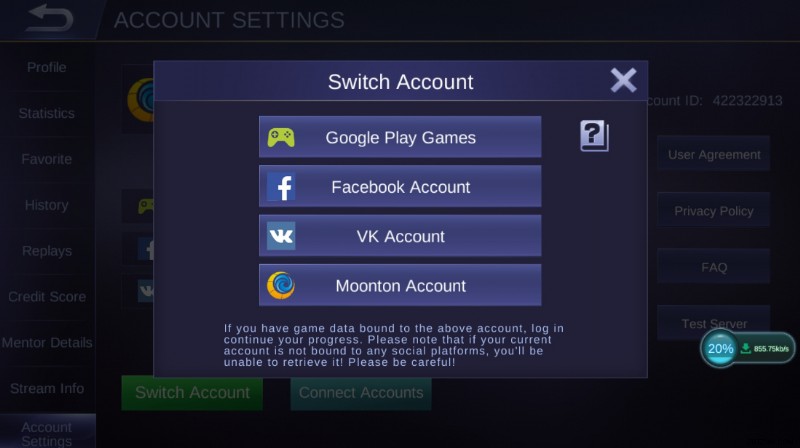Click the Moonton swirl logo icon
This screenshot has height=448, width=800.
(281, 285)
